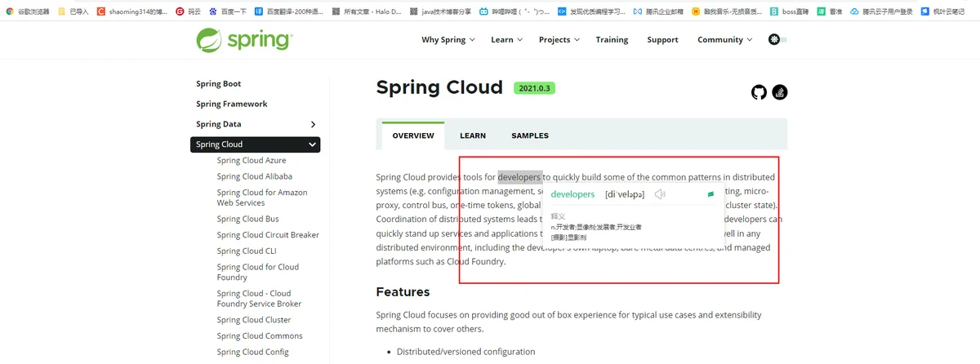Viewport: 980px width, 364px height.
Task: Open Spring Cloud Azure project
Action: [252, 160]
